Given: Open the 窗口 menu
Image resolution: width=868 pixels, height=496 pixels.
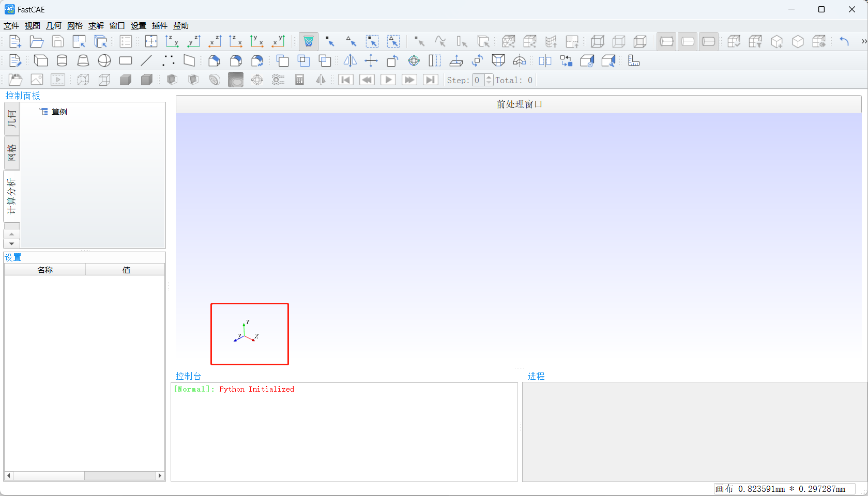Looking at the screenshot, I should click(x=117, y=26).
